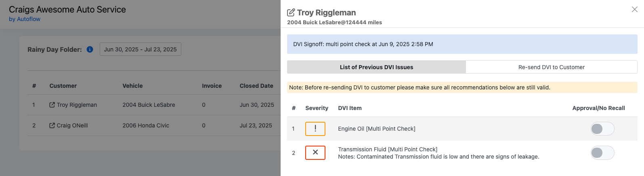644x176 pixels.
Task: Click the Customer column header
Action: click(x=63, y=86)
